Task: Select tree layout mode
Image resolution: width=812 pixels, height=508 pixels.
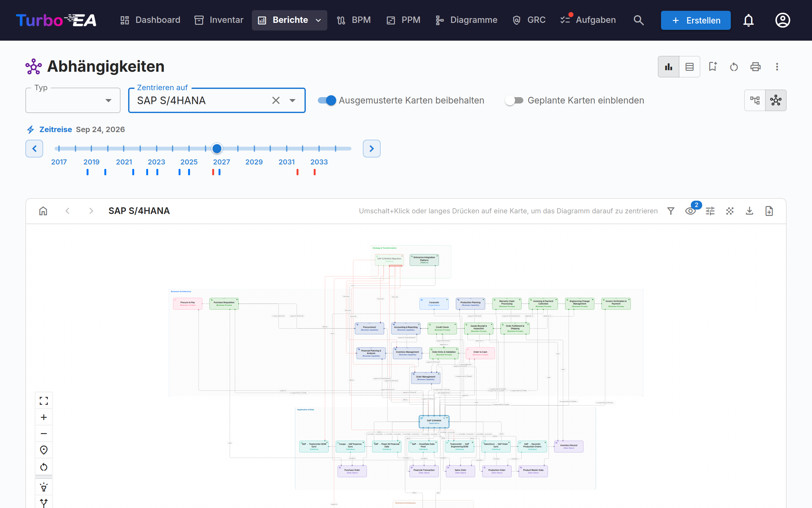Action: [x=755, y=100]
